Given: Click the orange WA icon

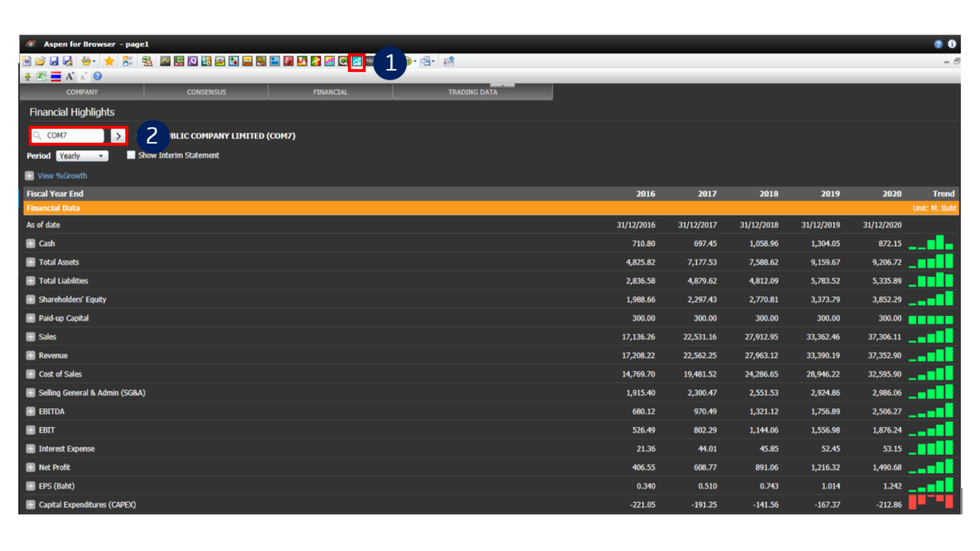Looking at the screenshot, I should [248, 62].
